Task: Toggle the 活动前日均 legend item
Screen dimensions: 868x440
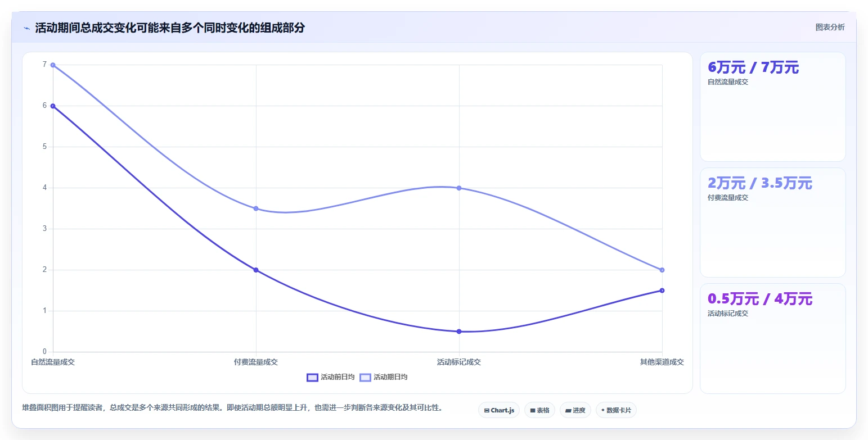Action: (x=330, y=377)
